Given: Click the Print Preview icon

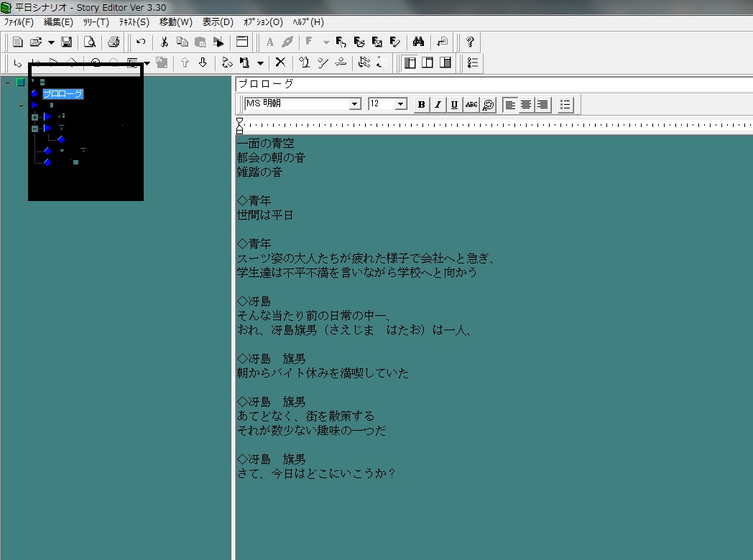Looking at the screenshot, I should click(x=89, y=42).
